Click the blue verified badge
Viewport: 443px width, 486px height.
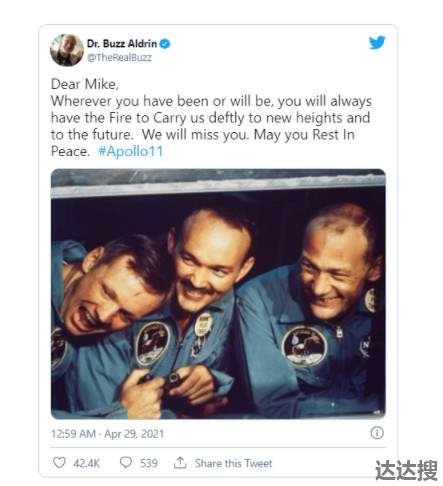tap(165, 44)
